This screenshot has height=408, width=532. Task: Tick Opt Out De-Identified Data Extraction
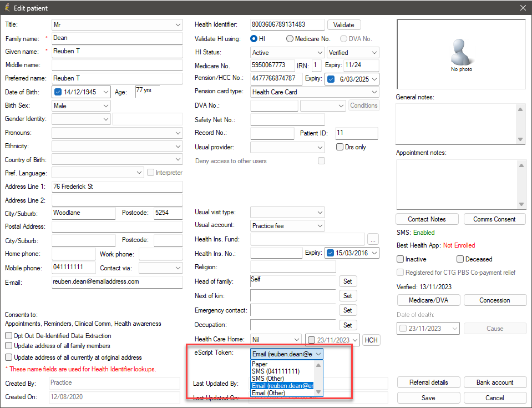(x=8, y=336)
